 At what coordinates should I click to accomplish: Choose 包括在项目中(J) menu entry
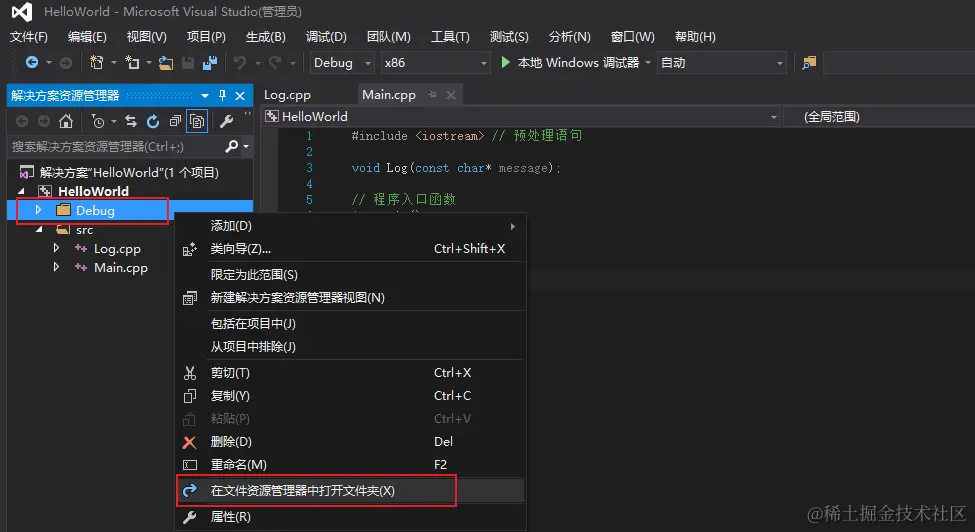[x=351, y=324]
